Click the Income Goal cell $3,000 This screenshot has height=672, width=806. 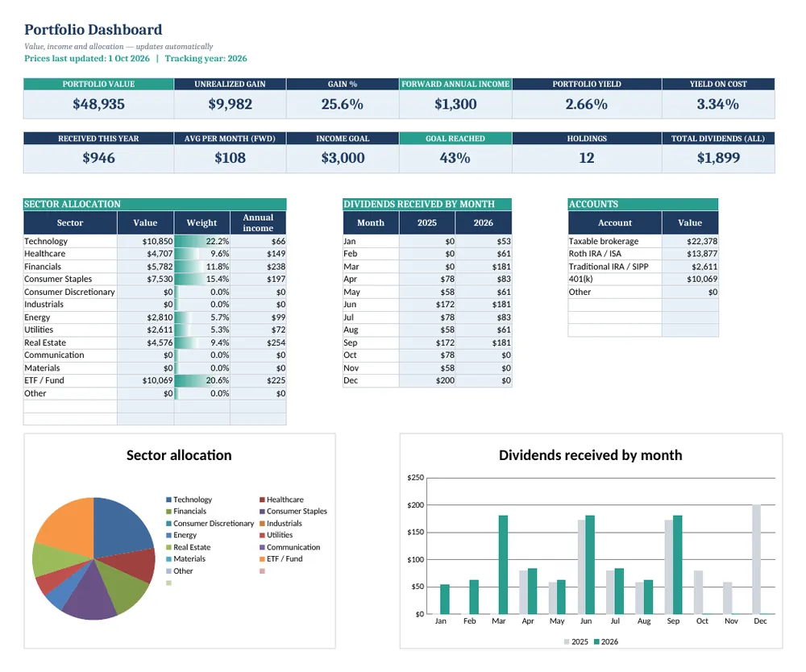[x=343, y=158]
